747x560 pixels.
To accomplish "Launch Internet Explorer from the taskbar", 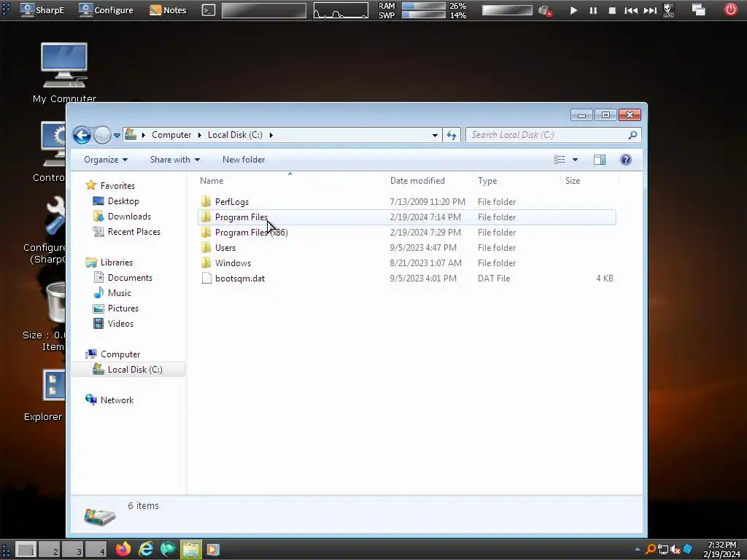I will coord(146,550).
